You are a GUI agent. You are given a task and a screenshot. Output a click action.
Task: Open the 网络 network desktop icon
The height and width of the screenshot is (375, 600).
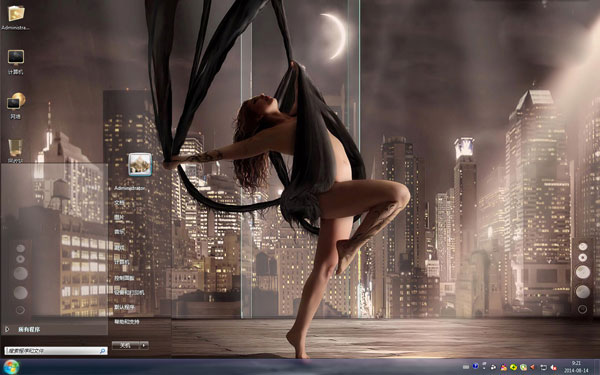(x=16, y=106)
